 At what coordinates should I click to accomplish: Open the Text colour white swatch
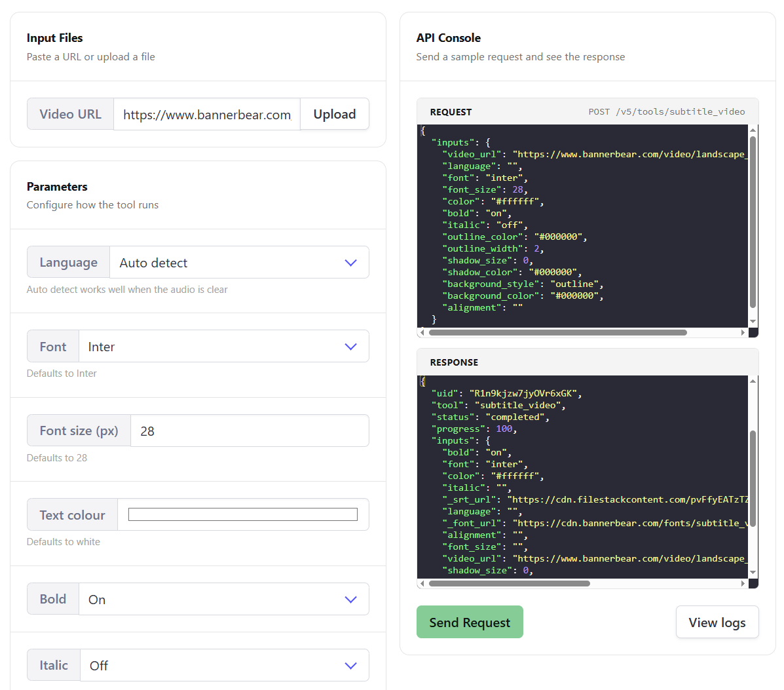(242, 514)
